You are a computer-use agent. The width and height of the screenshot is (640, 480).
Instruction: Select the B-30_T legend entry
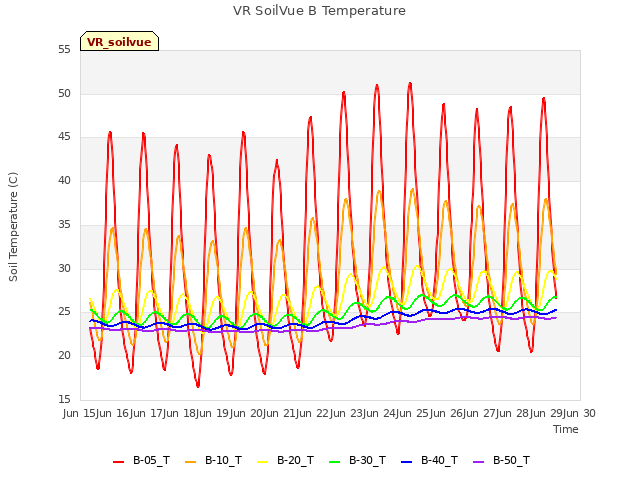coord(357,461)
